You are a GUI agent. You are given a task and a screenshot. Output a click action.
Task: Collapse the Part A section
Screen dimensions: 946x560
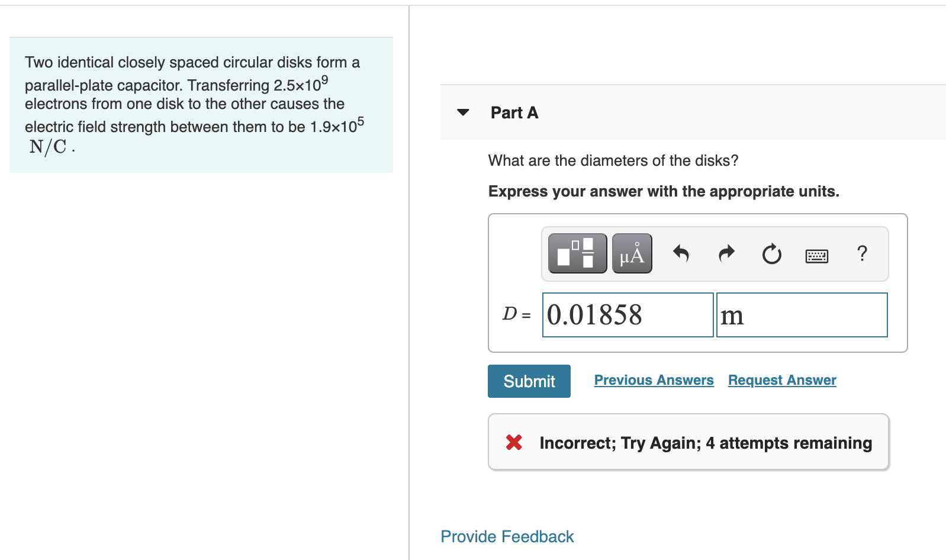click(462, 112)
